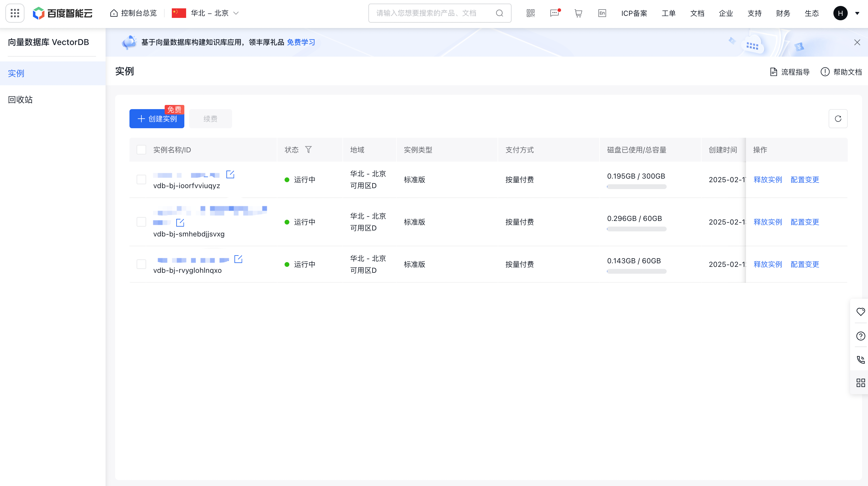Select checkbox for vdb-bj-smhebdjjsvxg
Screen dimensions: 868x486
(x=141, y=222)
